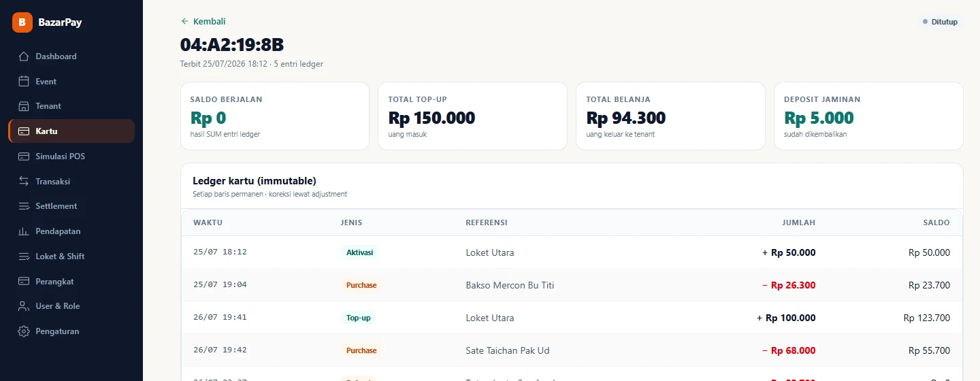Click the back arrow beside Kembali
Image resolution: width=980 pixels, height=381 pixels.
click(184, 22)
